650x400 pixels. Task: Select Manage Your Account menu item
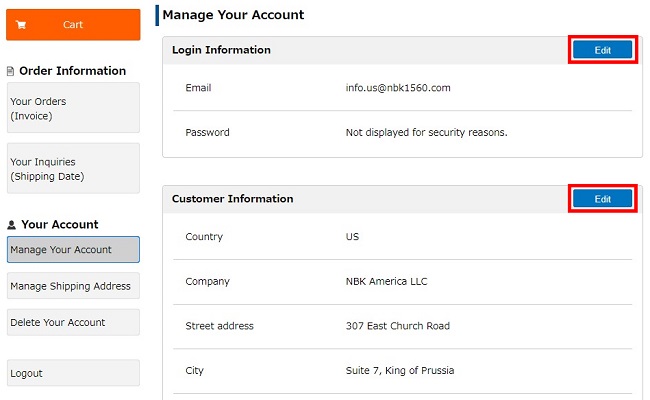[73, 250]
